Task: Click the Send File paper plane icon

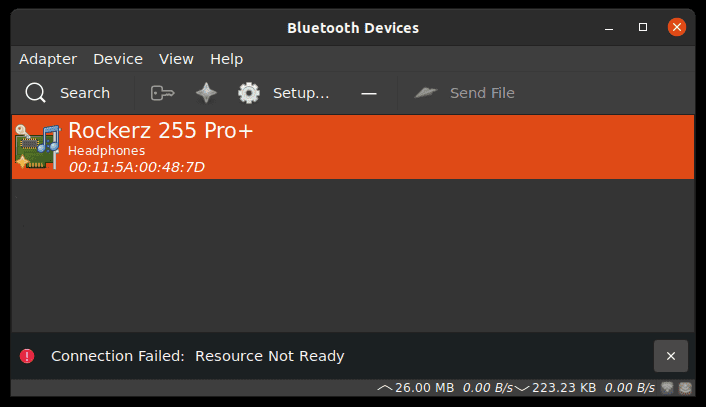Action: point(427,93)
